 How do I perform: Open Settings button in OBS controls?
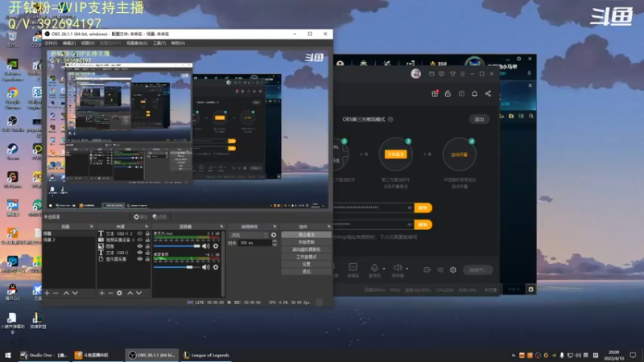[x=307, y=265]
